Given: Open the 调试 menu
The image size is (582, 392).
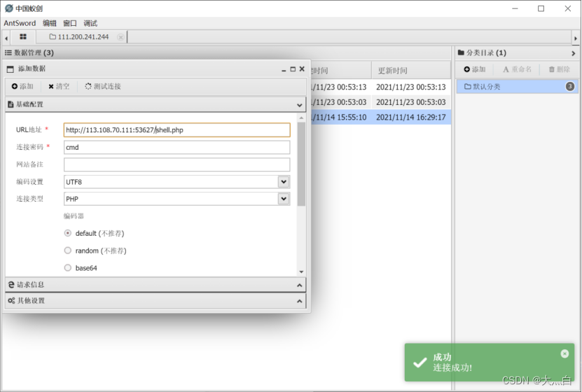Looking at the screenshot, I should pos(90,23).
